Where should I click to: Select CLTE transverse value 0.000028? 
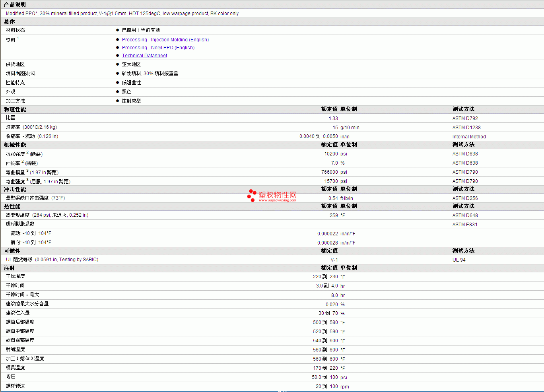coord(328,243)
